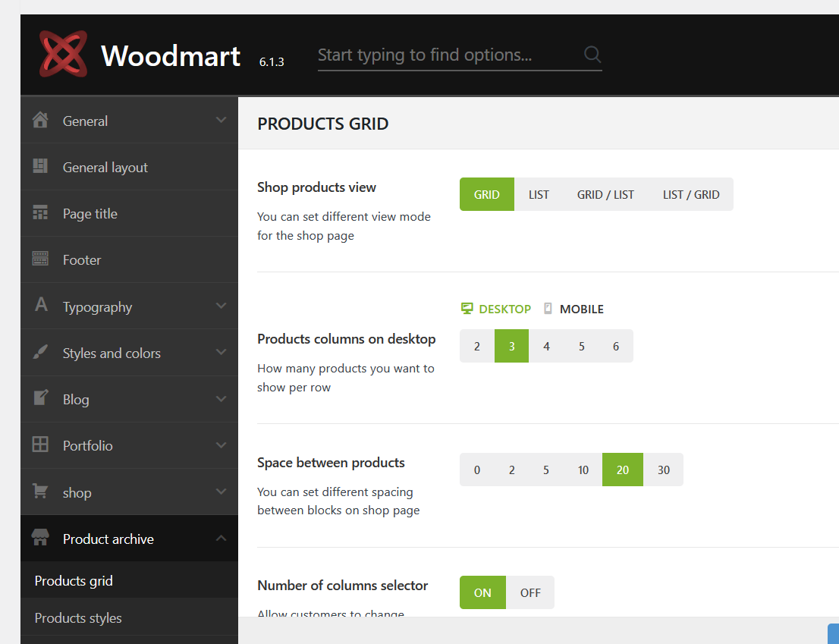The height and width of the screenshot is (644, 839).
Task: Click the search magnifier icon
Action: click(x=592, y=55)
